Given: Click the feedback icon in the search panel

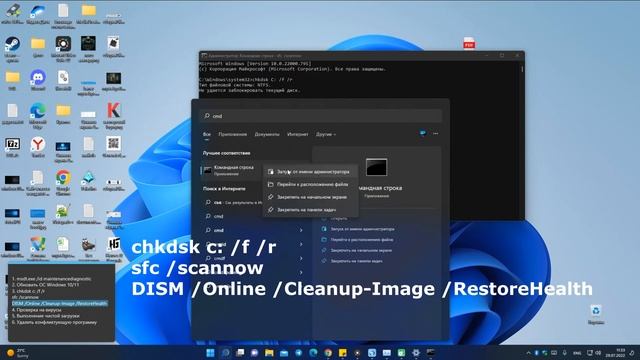Looking at the screenshot, I should pos(423,133).
